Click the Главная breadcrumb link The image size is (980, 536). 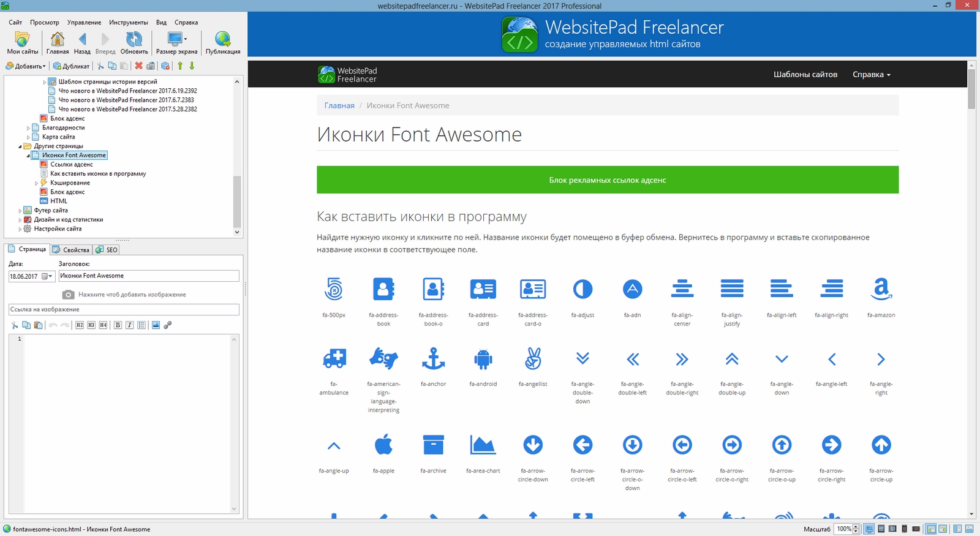point(339,105)
